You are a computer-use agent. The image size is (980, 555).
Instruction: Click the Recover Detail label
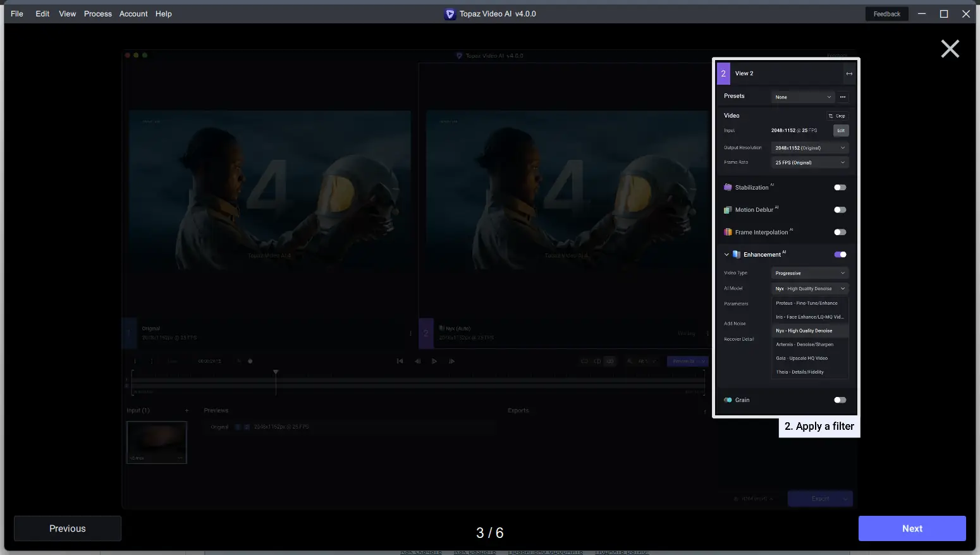click(x=739, y=339)
